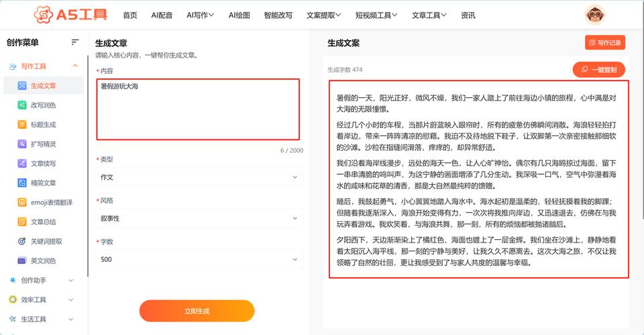
Task: Open the 智能改写 nav item
Action: coord(278,15)
